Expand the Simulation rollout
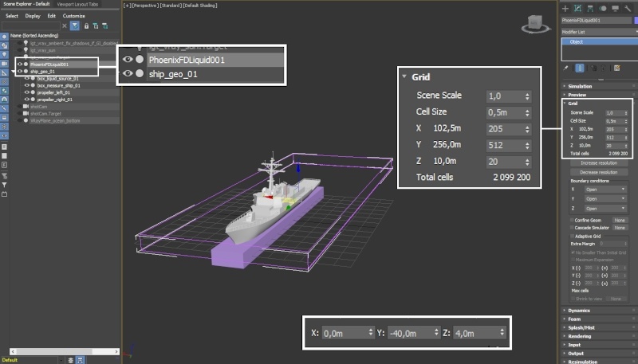 (x=599, y=86)
